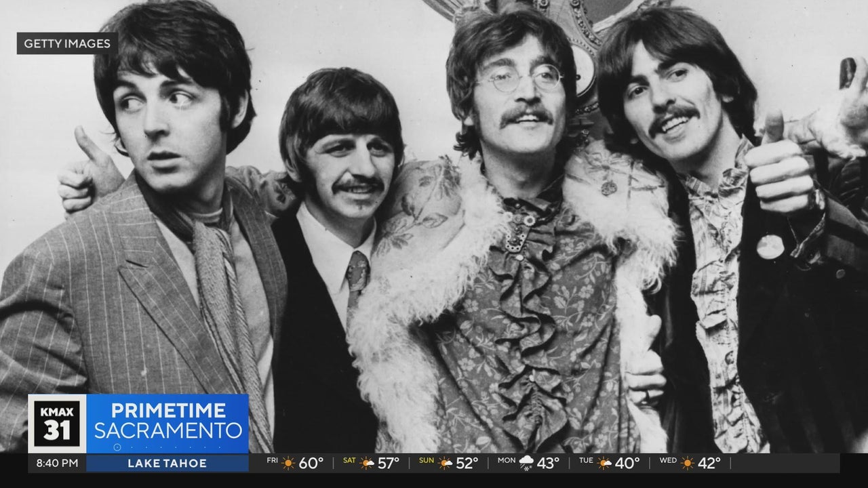Select the Primetime Sacramento title banner
This screenshot has height=488, width=868.
167,421
